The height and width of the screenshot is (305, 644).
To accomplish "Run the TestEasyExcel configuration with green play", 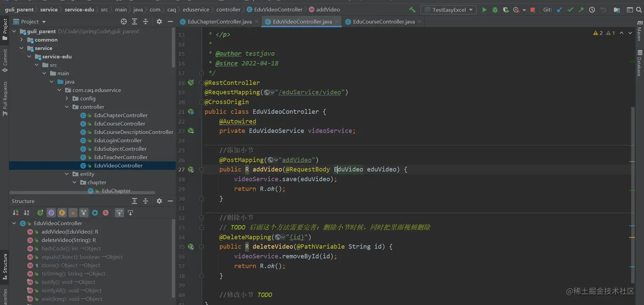I will click(484, 10).
